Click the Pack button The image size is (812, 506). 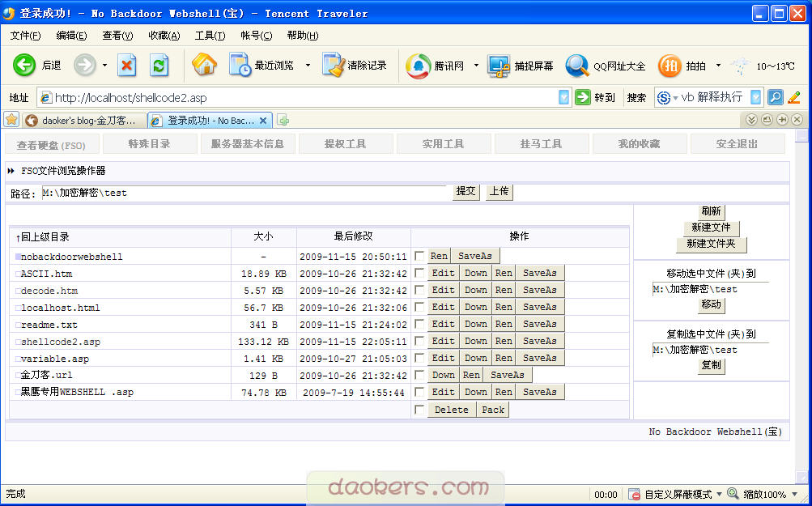(492, 410)
